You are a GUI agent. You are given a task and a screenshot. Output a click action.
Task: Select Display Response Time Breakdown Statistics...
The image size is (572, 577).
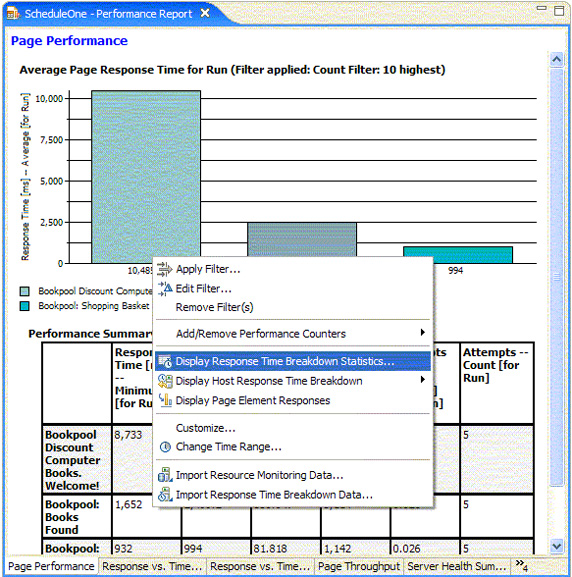(x=293, y=361)
